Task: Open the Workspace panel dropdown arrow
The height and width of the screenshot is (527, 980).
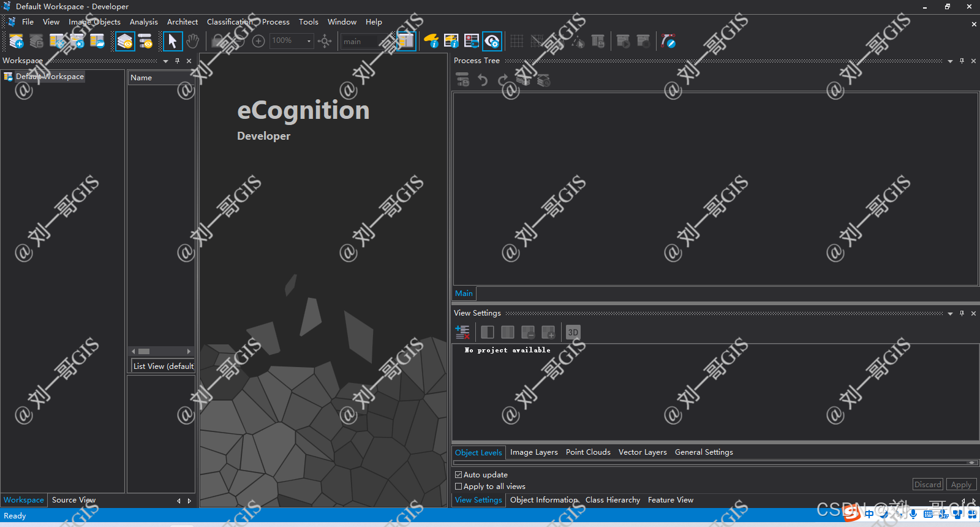Action: [165, 61]
